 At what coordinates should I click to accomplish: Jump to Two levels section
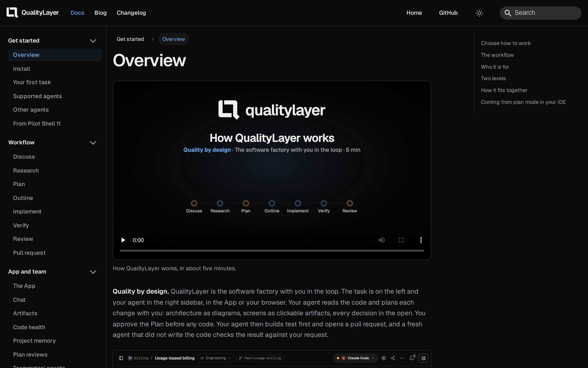(493, 78)
